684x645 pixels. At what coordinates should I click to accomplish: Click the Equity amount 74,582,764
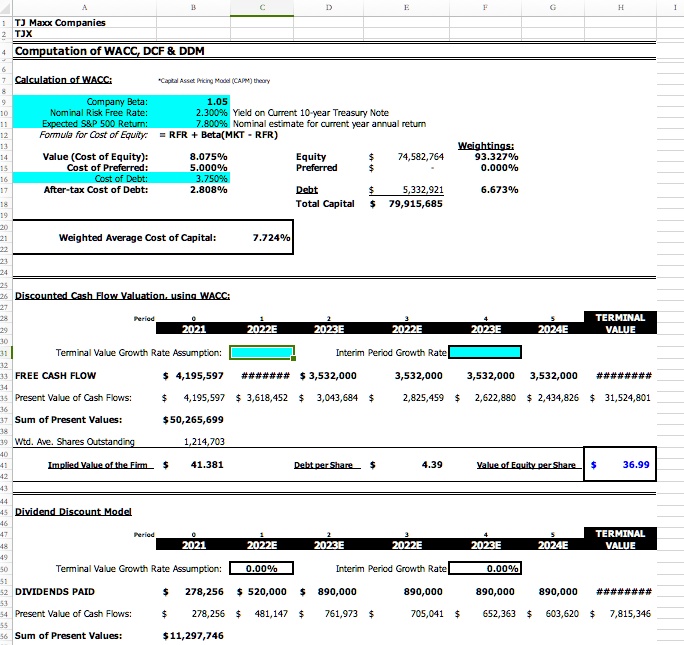click(x=421, y=157)
